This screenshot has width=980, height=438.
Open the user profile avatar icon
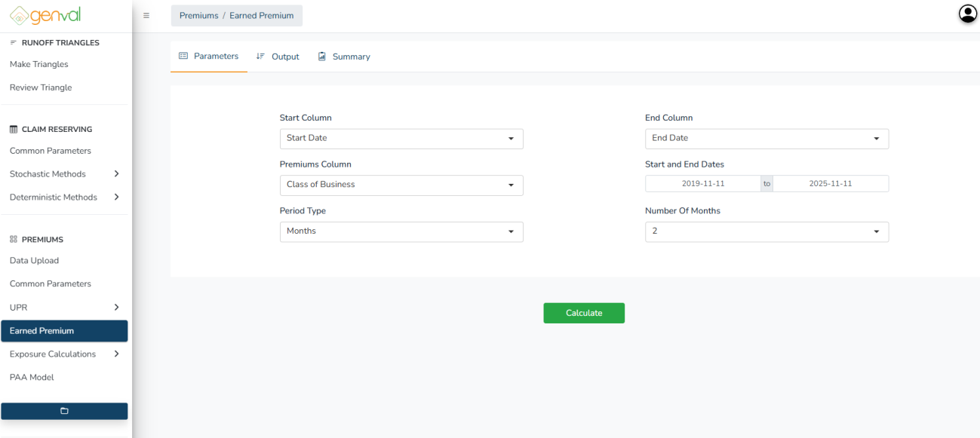(967, 14)
